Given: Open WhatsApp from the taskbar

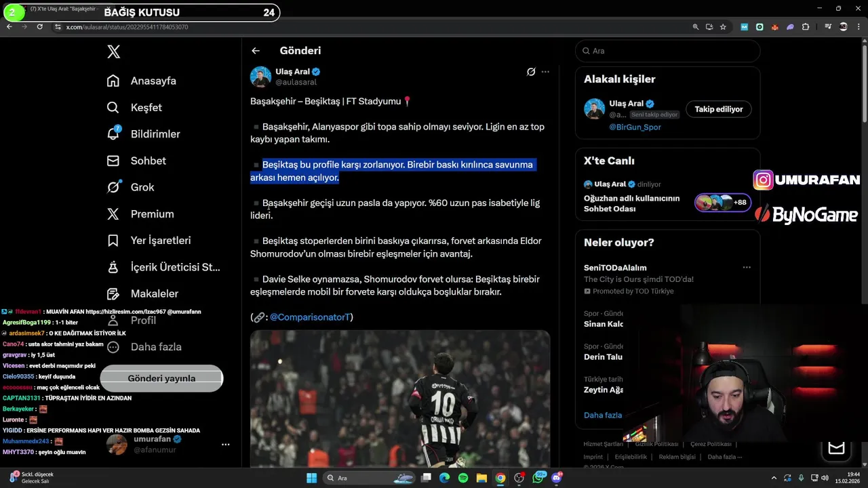Looking at the screenshot, I should coord(540,477).
